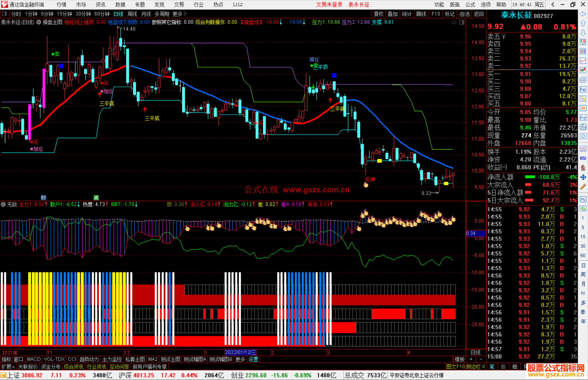Click the green bar beside 净流入额
The height and width of the screenshot is (380, 588).
(x=530, y=177)
